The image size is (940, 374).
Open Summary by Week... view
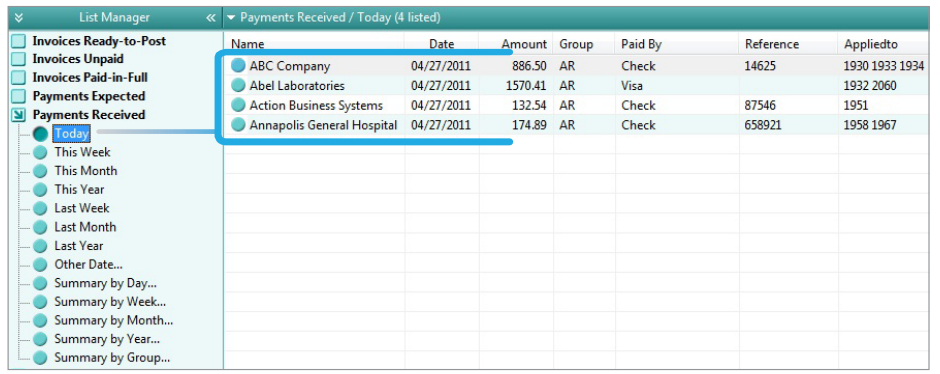coord(110,301)
